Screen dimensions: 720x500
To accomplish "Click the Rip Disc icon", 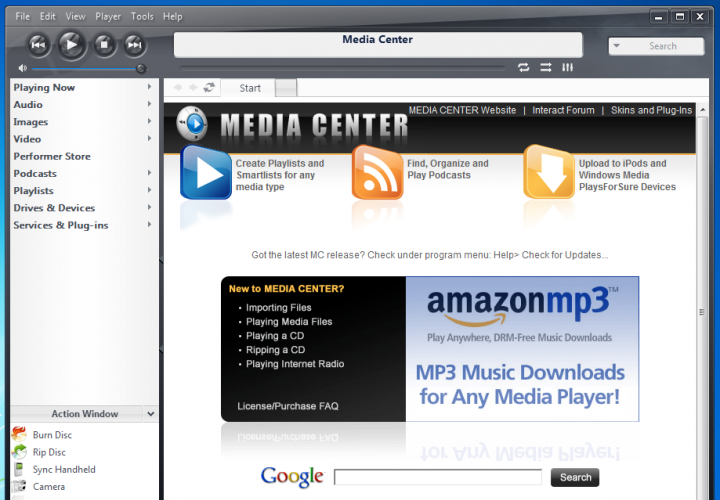I will (x=19, y=452).
